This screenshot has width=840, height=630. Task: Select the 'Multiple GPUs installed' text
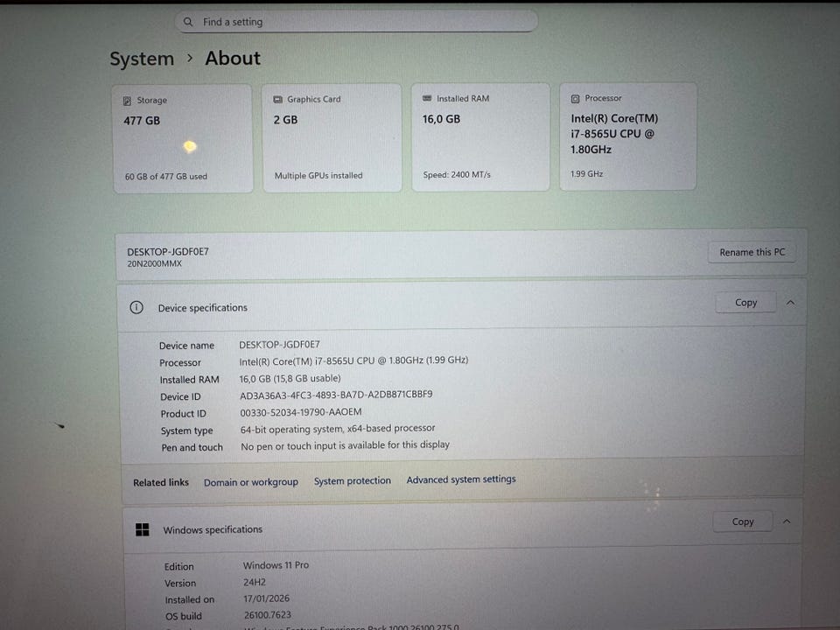coord(318,176)
